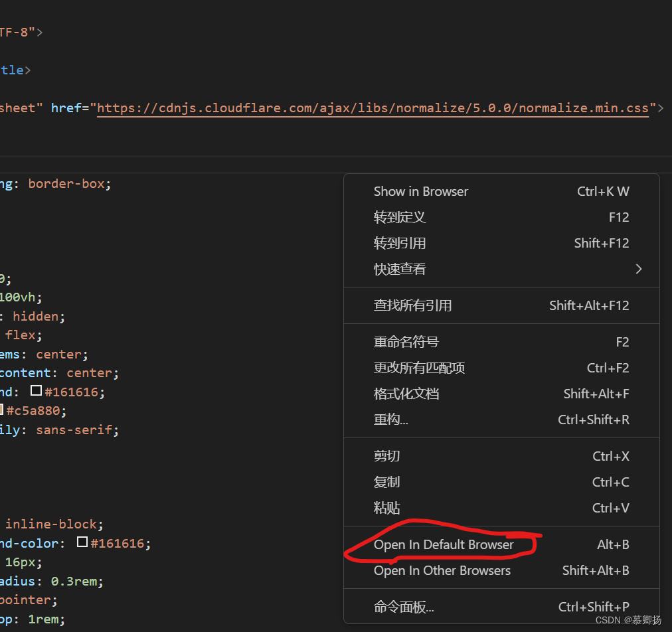The height and width of the screenshot is (632, 672).
Task: Click the sans-serif value in code
Action: (x=74, y=430)
